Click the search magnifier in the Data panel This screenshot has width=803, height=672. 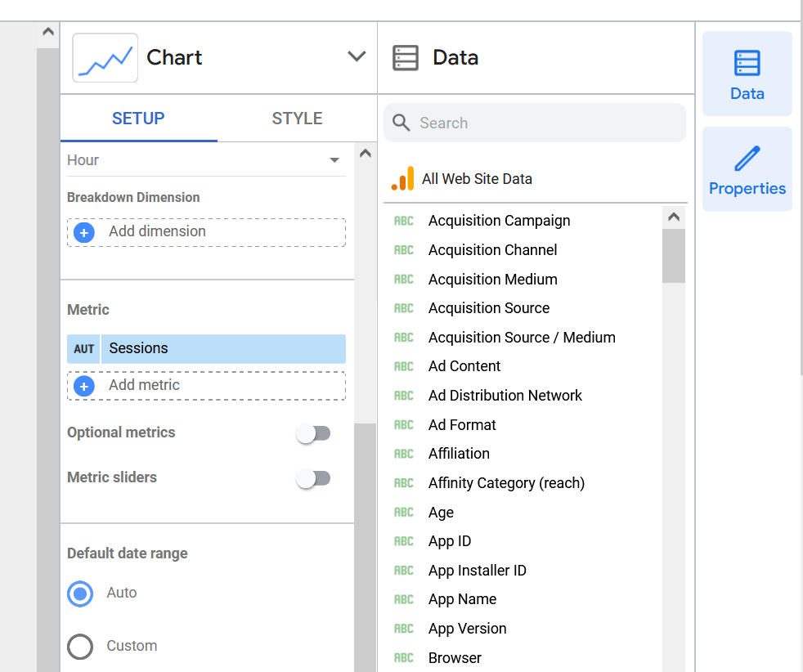coord(401,123)
